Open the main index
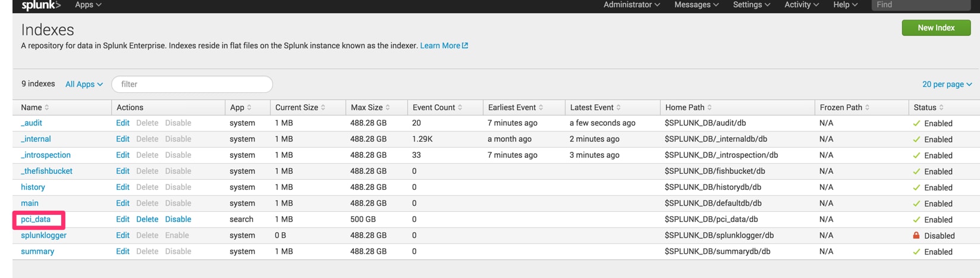Image resolution: width=980 pixels, height=278 pixels. 30,204
